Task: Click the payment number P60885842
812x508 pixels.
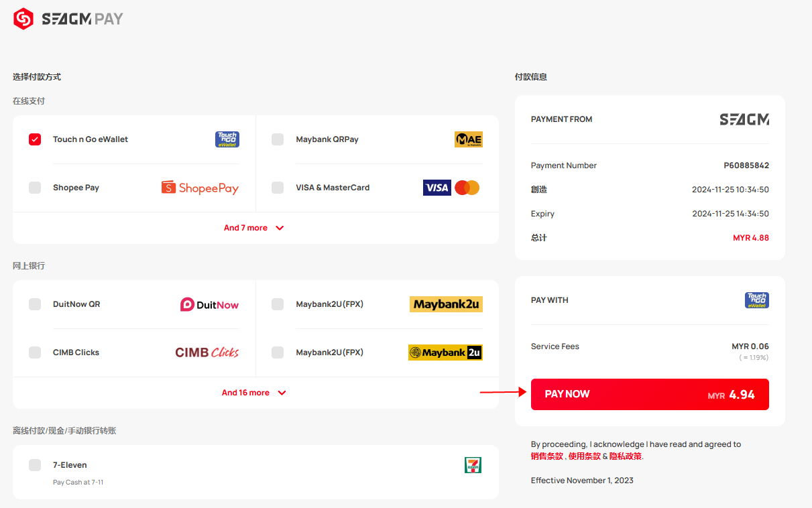Action: point(746,166)
